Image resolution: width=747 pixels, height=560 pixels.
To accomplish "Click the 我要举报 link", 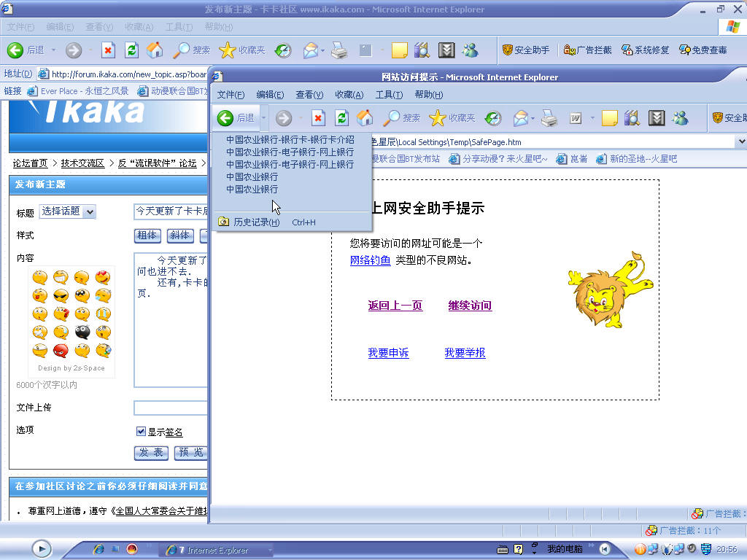I will 465,353.
